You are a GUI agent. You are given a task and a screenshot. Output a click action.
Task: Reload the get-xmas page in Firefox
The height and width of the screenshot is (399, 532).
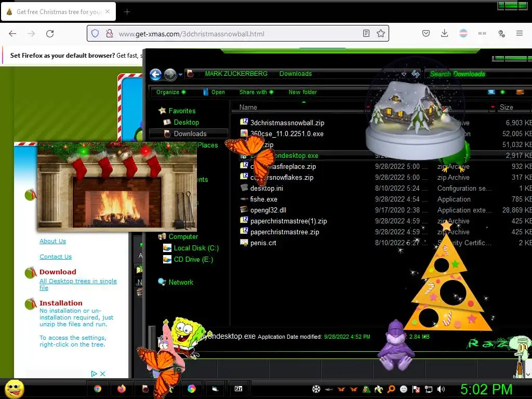click(50, 33)
